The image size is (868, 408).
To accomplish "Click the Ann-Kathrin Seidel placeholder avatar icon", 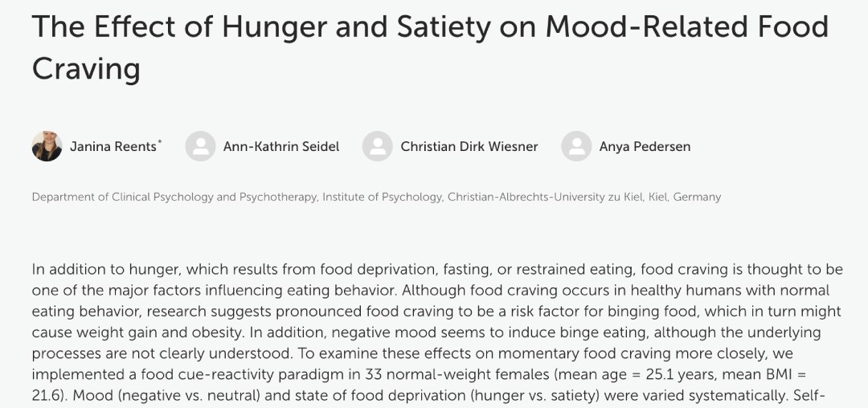I will pos(200,146).
